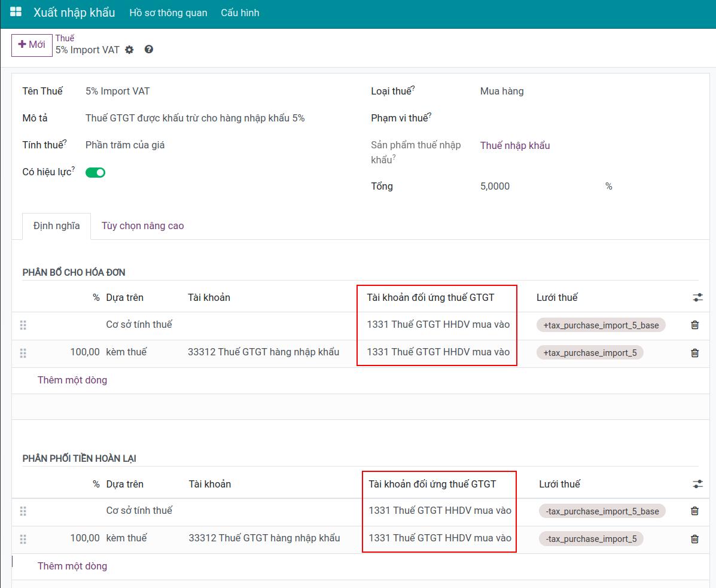Viewport: 716px width, 588px height.
Task: Edit the 100,00 percent in refund distribution
Action: pyautogui.click(x=85, y=538)
